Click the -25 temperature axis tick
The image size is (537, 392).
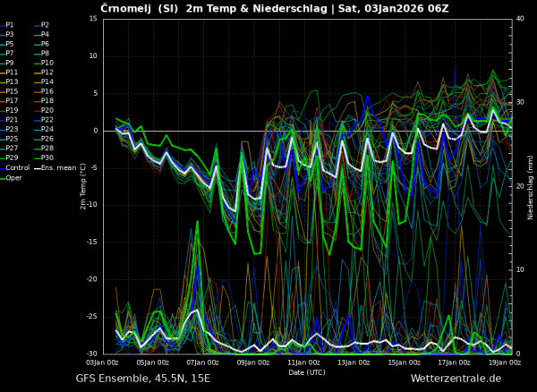coord(92,317)
